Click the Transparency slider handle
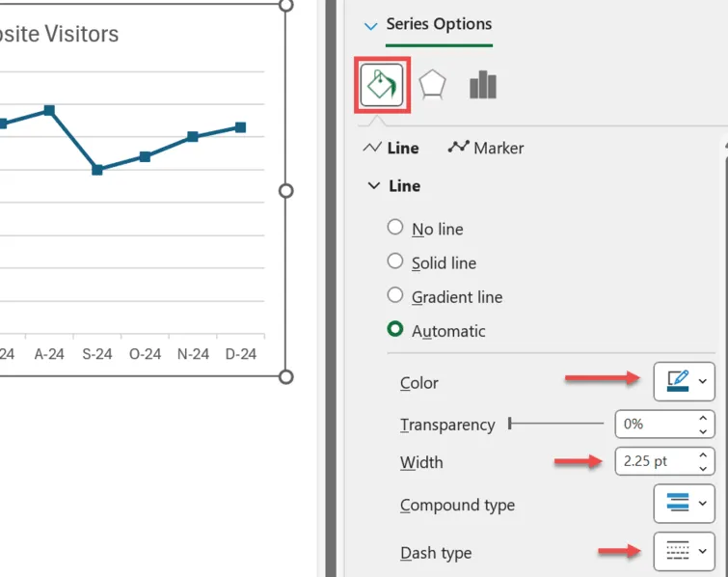This screenshot has width=728, height=577. click(510, 423)
